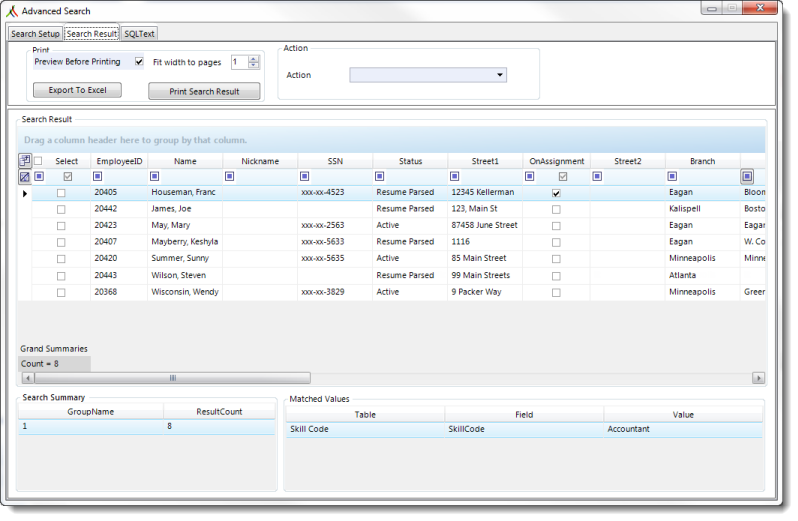
Task: Click the column chooser icon in grid corner
Action: pyautogui.click(x=25, y=160)
